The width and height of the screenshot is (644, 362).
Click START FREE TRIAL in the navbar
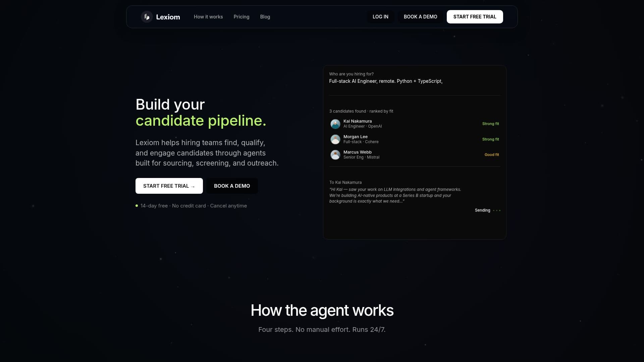coord(475,17)
